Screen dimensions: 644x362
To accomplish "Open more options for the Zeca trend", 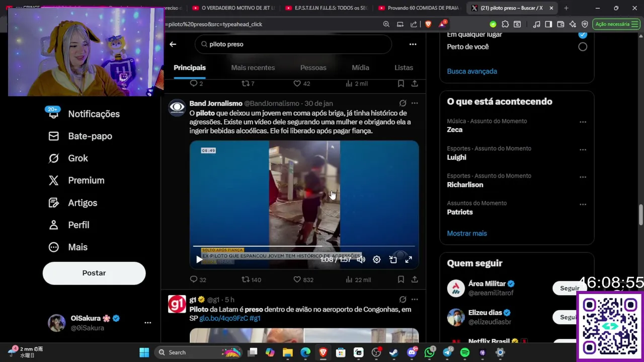I will click(583, 122).
